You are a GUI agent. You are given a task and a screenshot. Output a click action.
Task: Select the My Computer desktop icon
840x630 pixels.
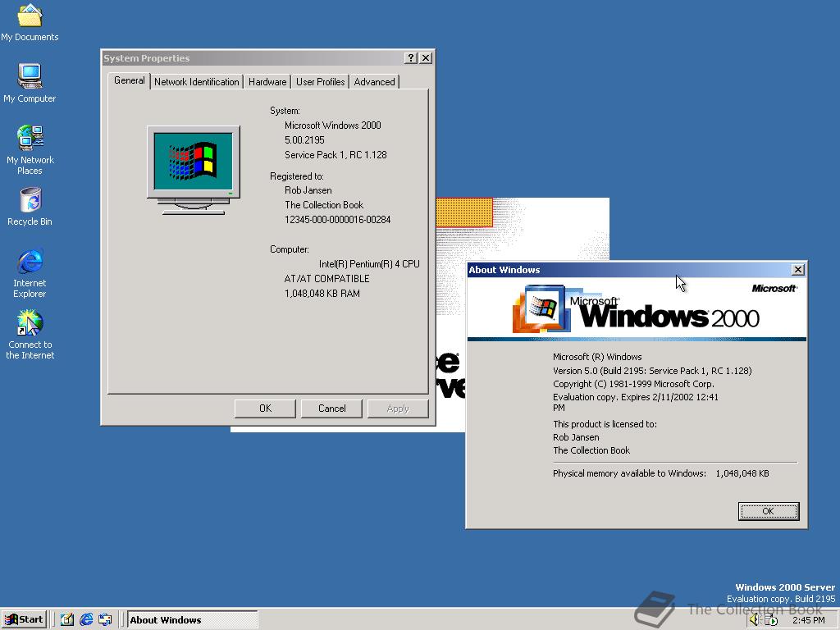click(x=30, y=83)
